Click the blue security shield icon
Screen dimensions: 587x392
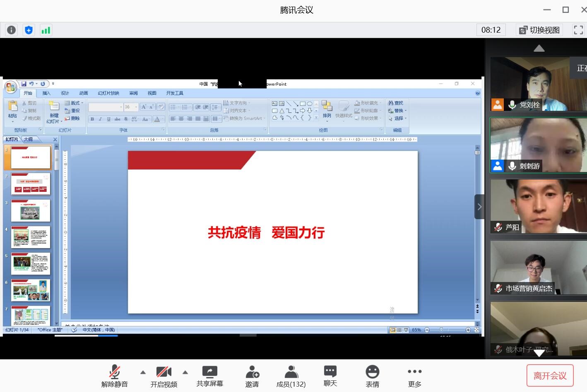[29, 30]
